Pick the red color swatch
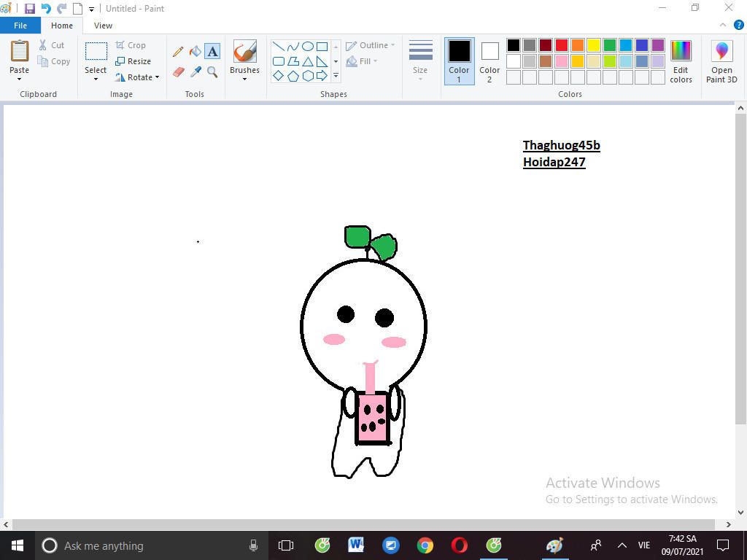Viewport: 747px width, 560px height. (561, 45)
